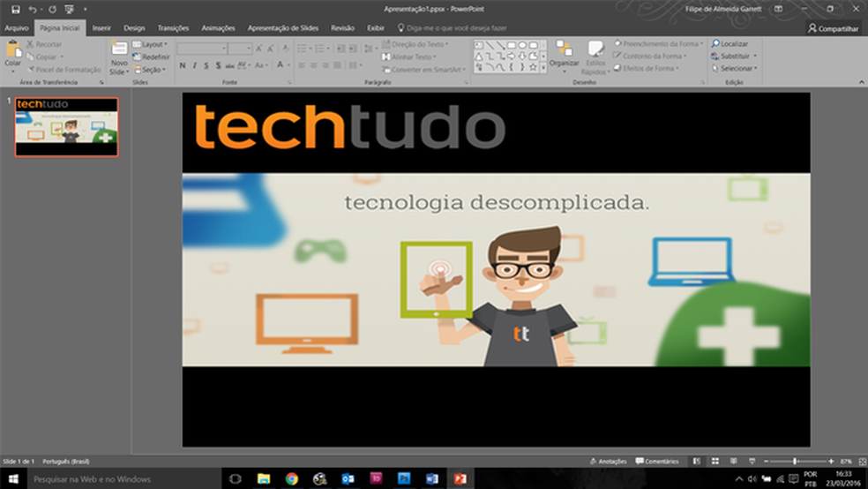This screenshot has height=489, width=868.
Task: Toggle strikethrough (abc) formatting
Action: click(x=229, y=65)
